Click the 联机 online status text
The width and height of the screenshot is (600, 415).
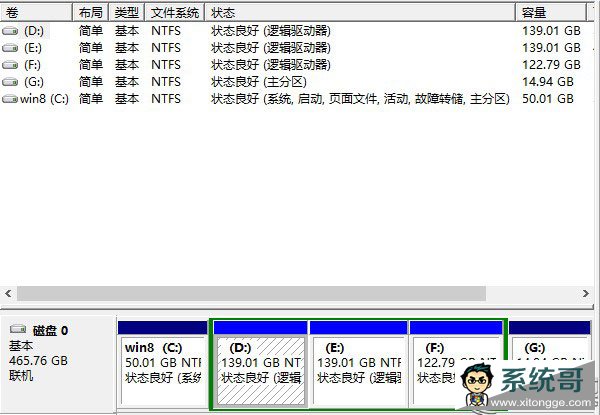[x=21, y=376]
